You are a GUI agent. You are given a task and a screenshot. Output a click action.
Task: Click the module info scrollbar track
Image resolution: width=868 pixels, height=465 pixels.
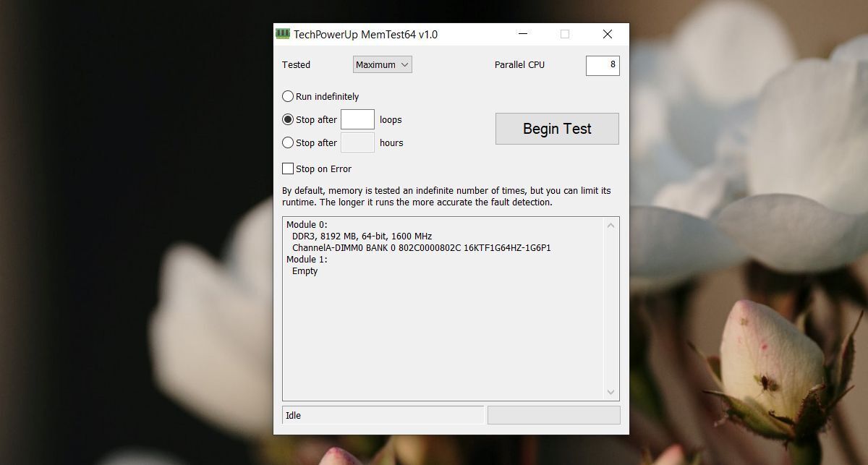coord(611,311)
